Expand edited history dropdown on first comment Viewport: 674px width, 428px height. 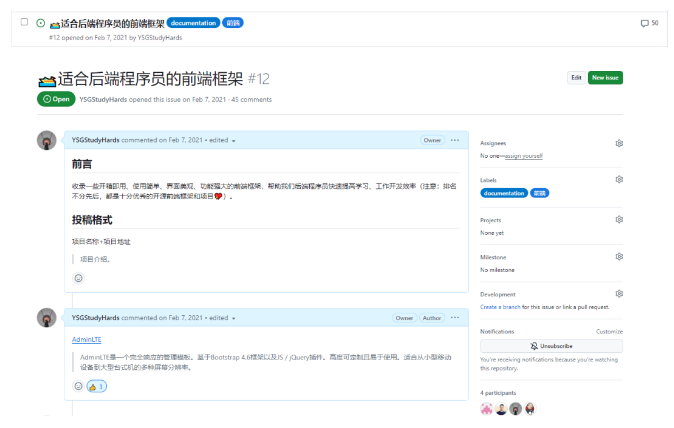point(234,141)
